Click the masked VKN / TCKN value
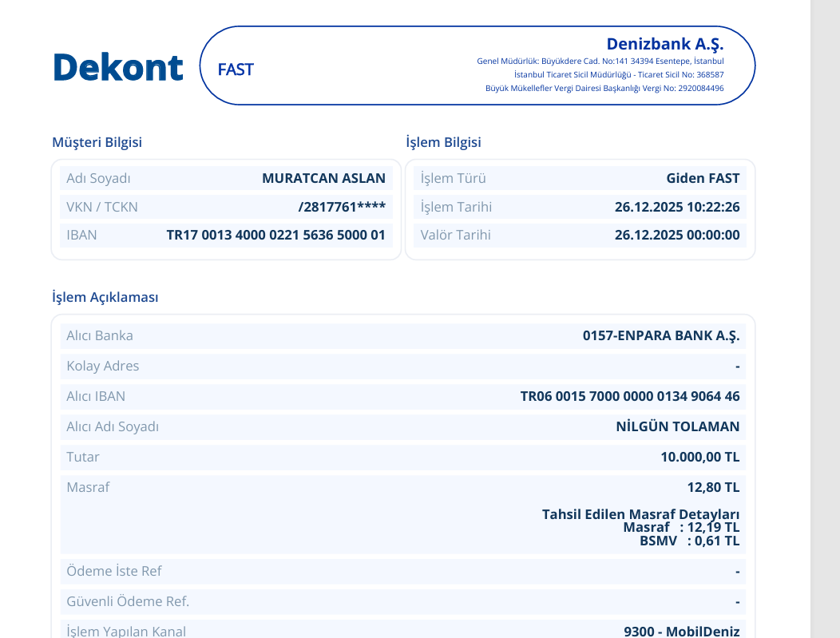 point(342,207)
